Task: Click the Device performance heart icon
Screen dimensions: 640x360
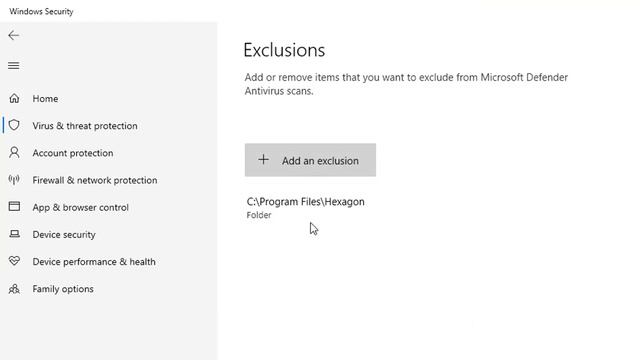Action: (14, 260)
